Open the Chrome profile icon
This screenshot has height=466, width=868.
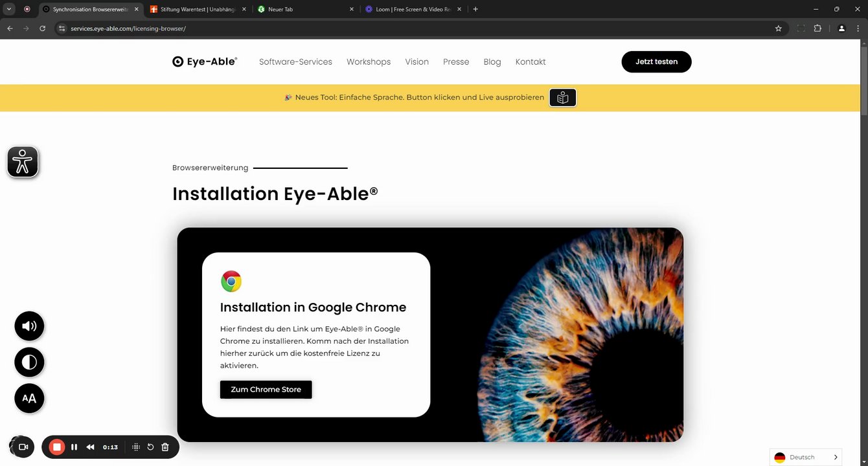pyautogui.click(x=841, y=28)
